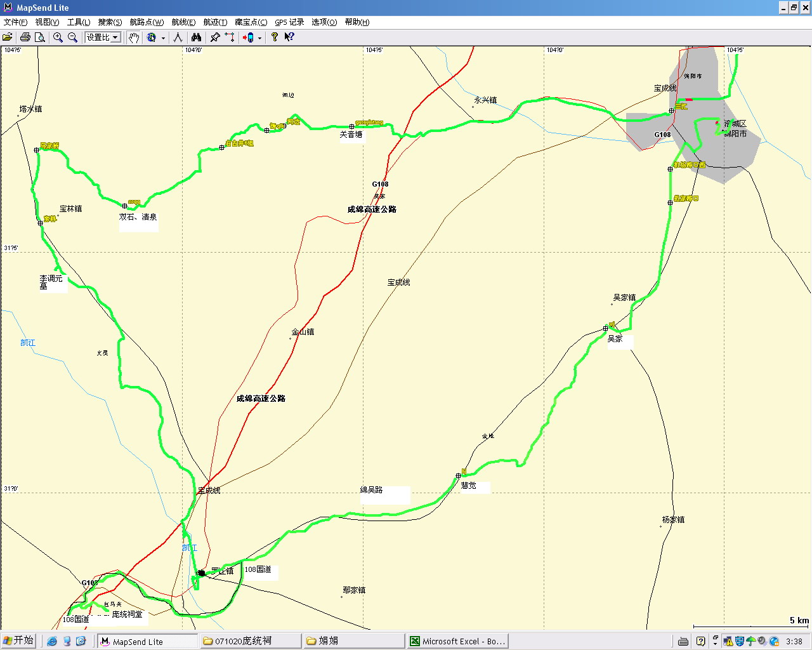Click the 关音塘 waypoint marker on map
The height and width of the screenshot is (650, 812).
[x=351, y=127]
